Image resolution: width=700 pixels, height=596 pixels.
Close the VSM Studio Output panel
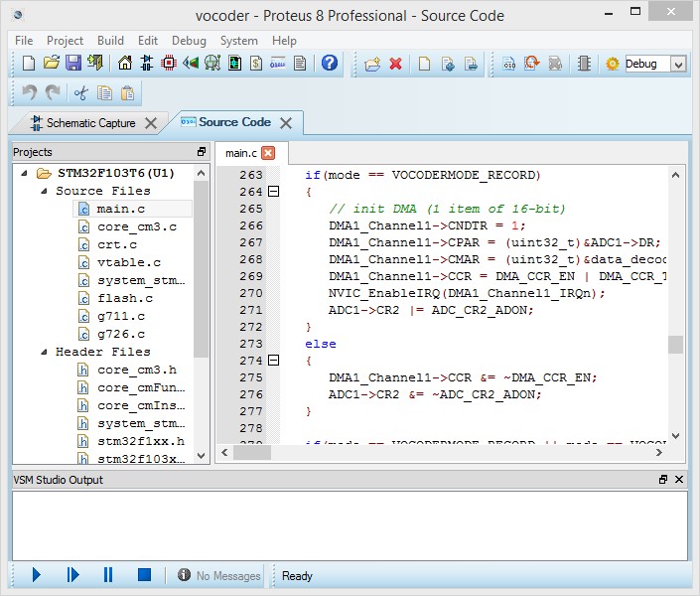click(679, 480)
